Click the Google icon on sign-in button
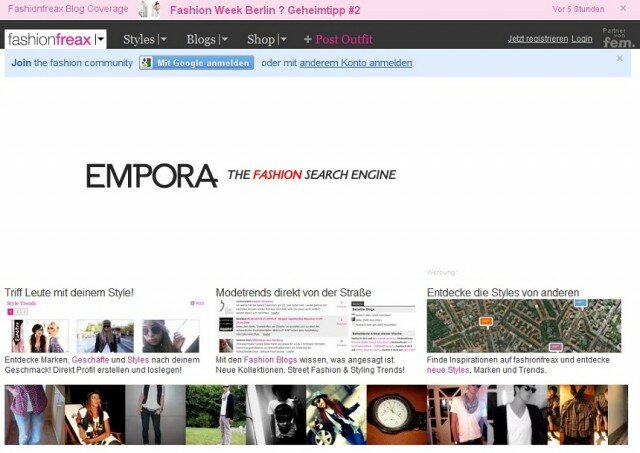This screenshot has width=640, height=453. pos(146,63)
